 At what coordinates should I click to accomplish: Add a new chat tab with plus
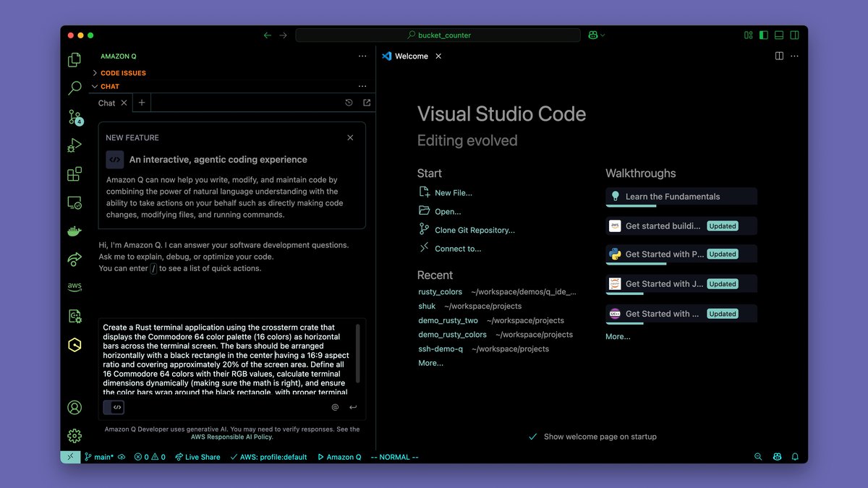coord(142,103)
